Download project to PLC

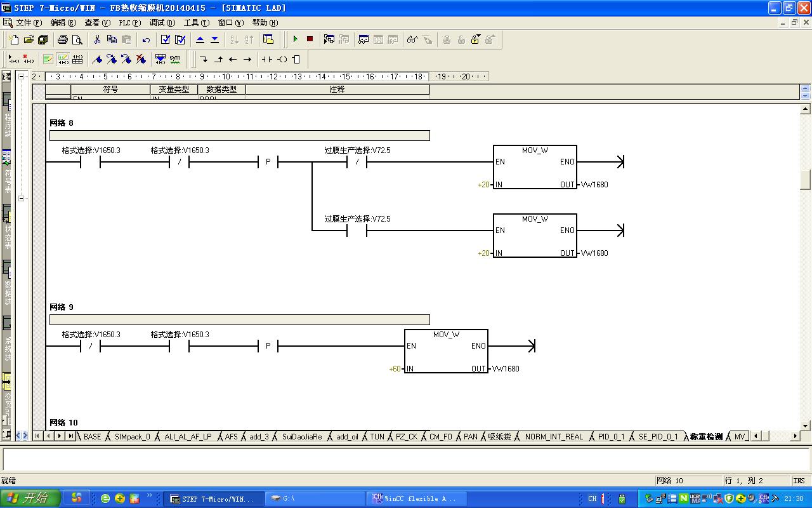214,39
